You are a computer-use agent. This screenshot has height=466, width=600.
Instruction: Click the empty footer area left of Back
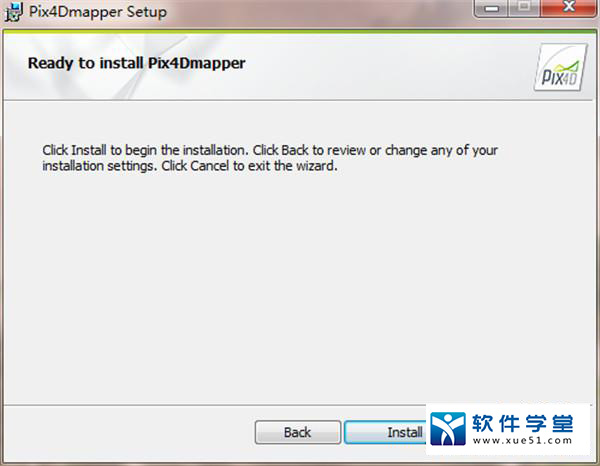click(128, 432)
